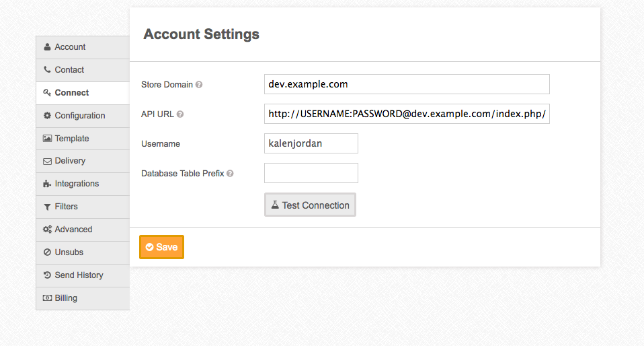Focus the Store Domain input field
Screen dimensions: 644x346
[407, 84]
